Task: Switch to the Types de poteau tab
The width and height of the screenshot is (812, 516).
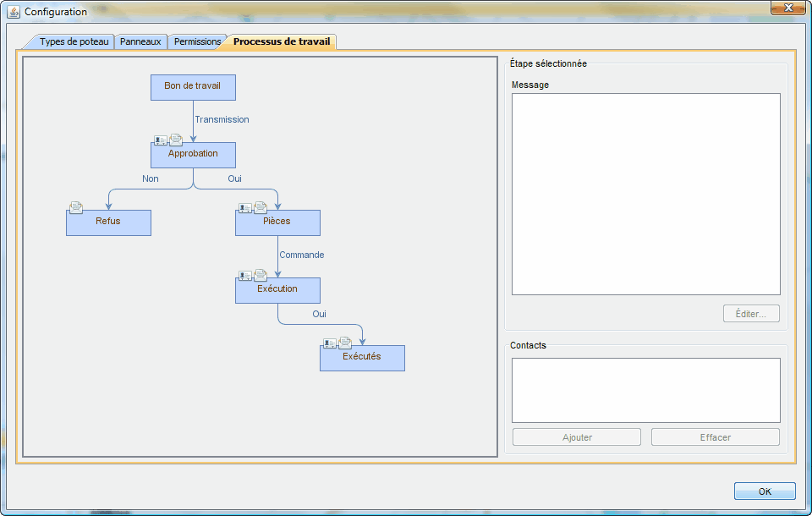Action: tap(74, 41)
